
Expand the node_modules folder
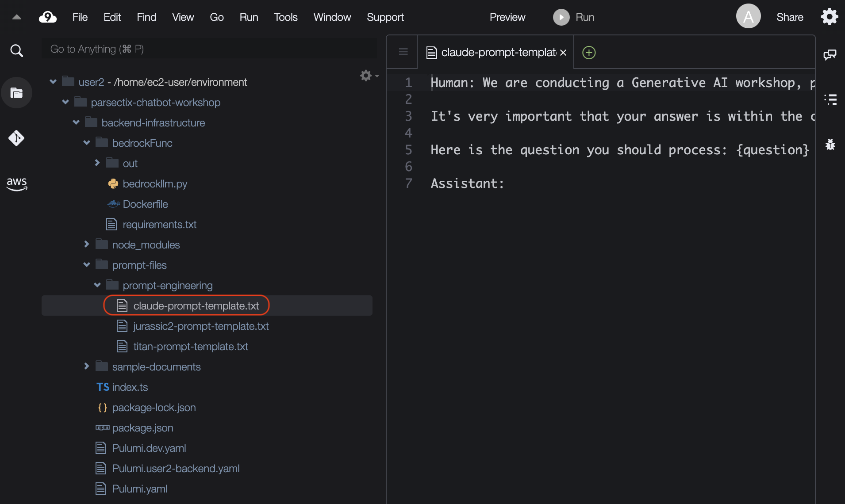coord(87,244)
